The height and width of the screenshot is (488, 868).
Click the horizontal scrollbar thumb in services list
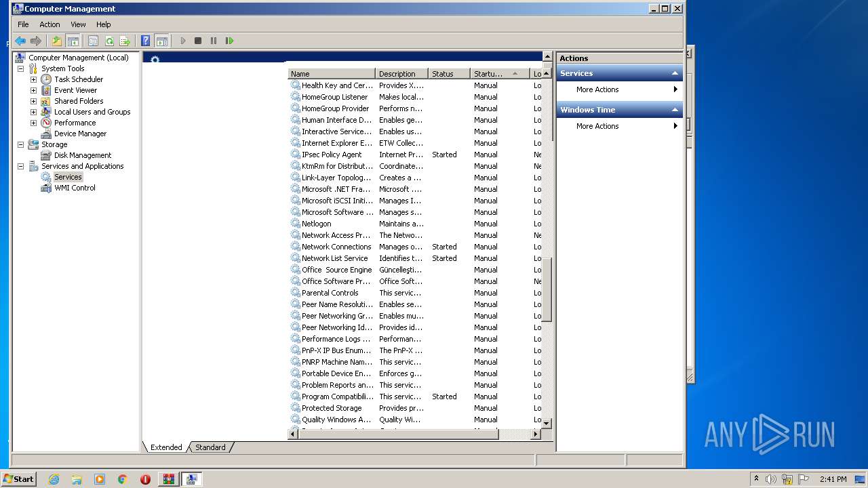coord(399,434)
